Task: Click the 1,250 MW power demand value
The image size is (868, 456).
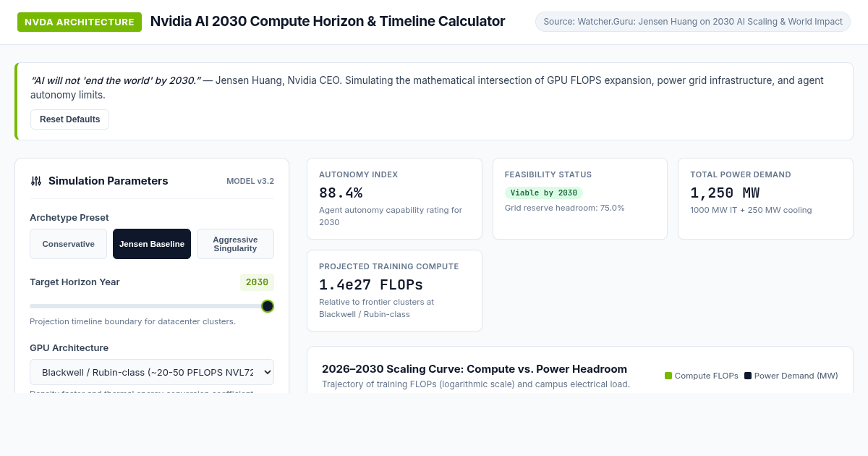Action: click(725, 193)
